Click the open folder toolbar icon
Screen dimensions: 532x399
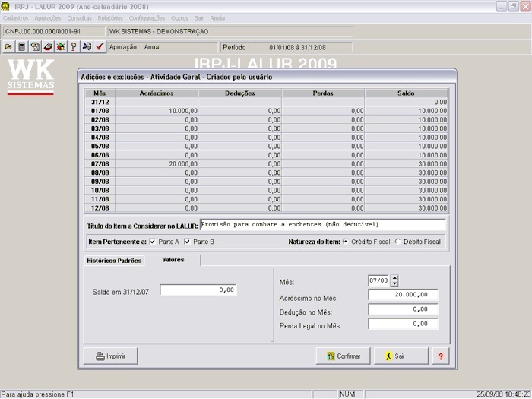click(8, 46)
